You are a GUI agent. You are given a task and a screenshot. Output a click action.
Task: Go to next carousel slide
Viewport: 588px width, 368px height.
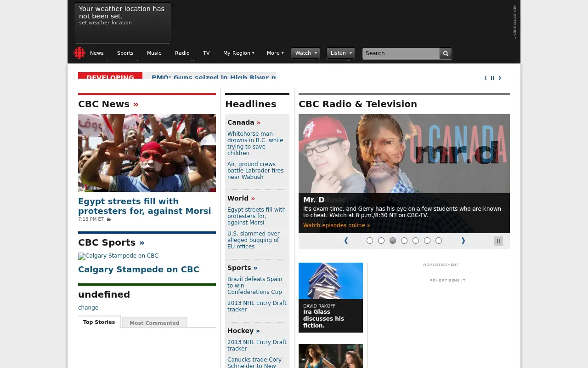(x=463, y=241)
